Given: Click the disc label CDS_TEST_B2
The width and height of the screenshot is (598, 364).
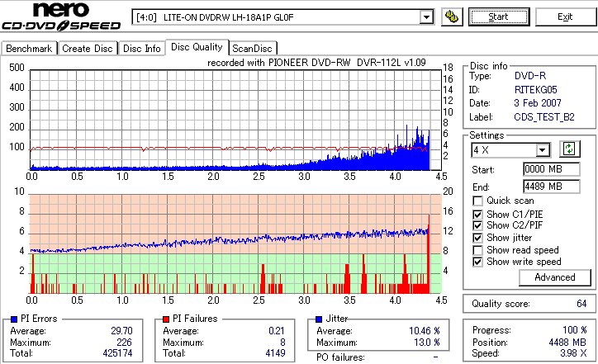Looking at the screenshot, I should [544, 117].
